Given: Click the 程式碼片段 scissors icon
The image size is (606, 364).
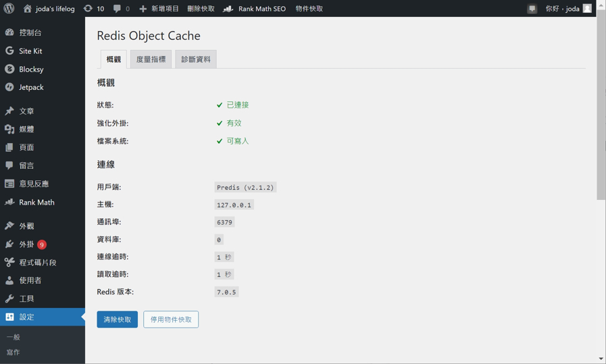Looking at the screenshot, I should (9, 263).
